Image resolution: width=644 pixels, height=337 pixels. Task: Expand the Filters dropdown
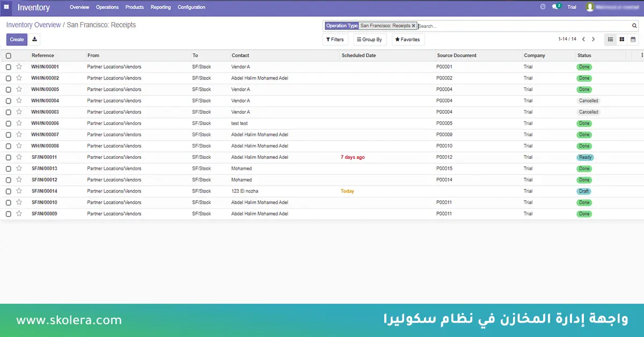tap(335, 39)
